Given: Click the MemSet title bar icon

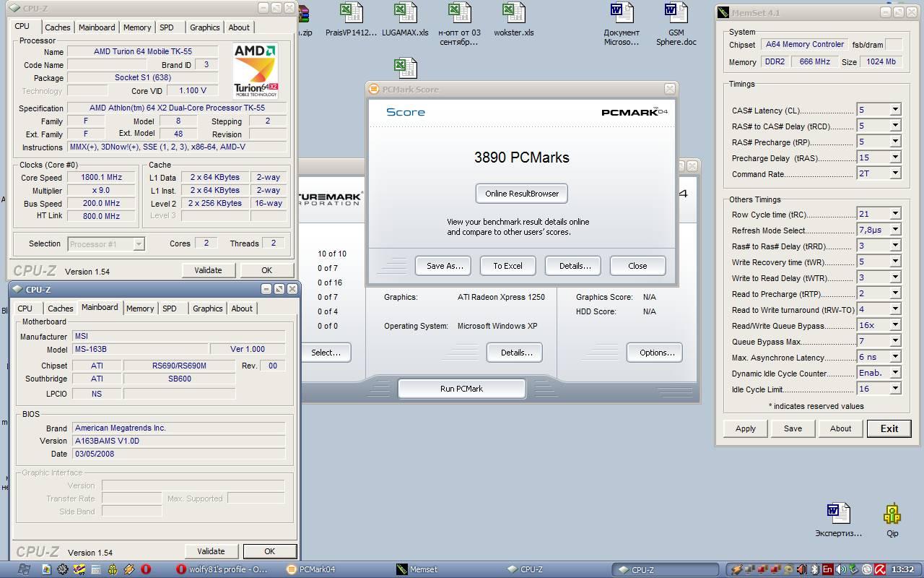Looking at the screenshot, I should [724, 12].
